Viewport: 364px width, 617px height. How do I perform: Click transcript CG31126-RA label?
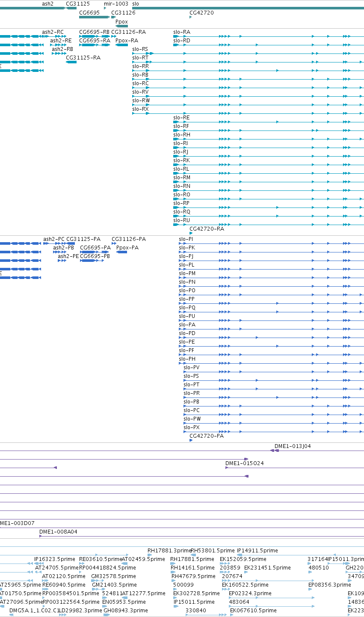[128, 32]
